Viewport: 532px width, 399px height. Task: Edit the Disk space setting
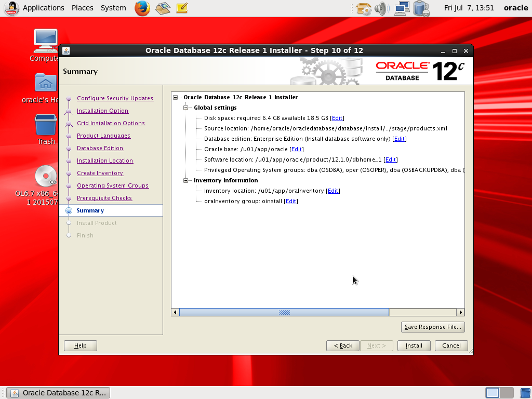pyautogui.click(x=337, y=118)
